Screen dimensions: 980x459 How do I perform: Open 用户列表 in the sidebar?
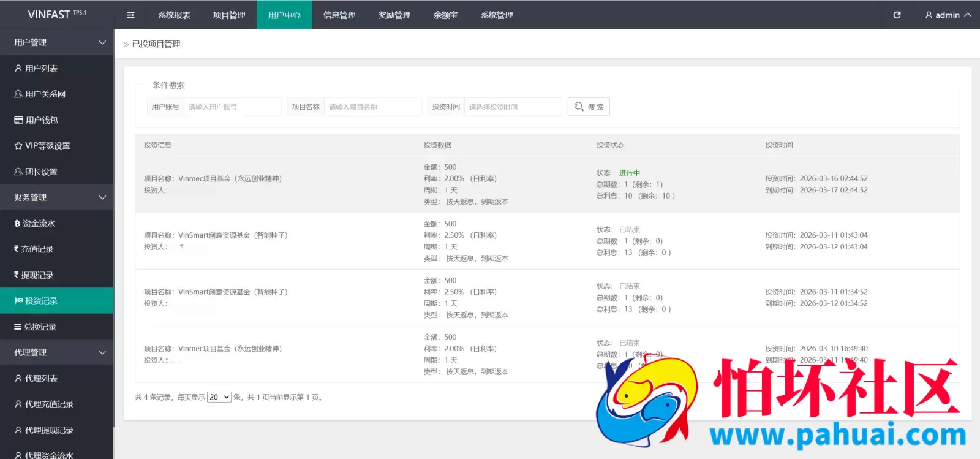[x=57, y=69]
